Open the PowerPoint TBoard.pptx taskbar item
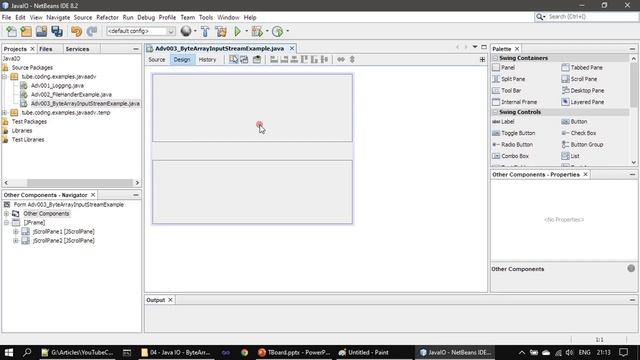Image resolution: width=640 pixels, height=360 pixels. pyautogui.click(x=294, y=353)
